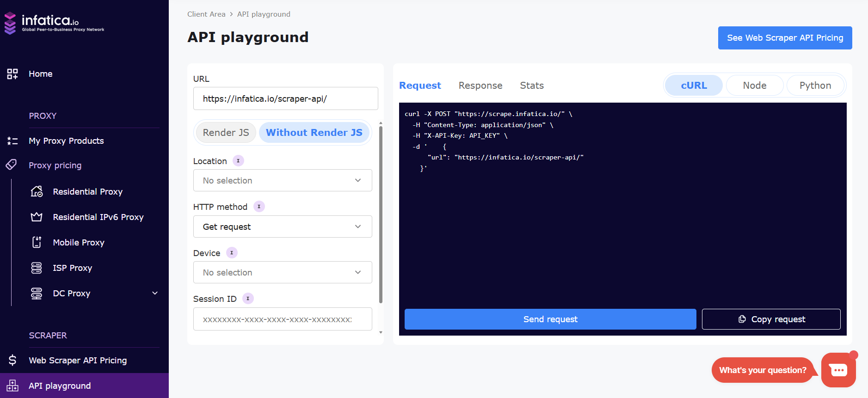Click the DC Proxy server icon

tap(37, 293)
